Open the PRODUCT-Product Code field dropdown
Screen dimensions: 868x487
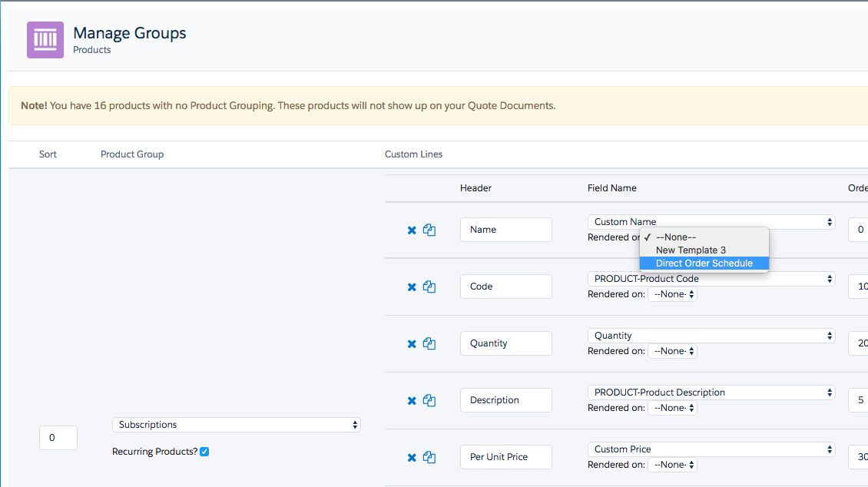click(x=711, y=279)
